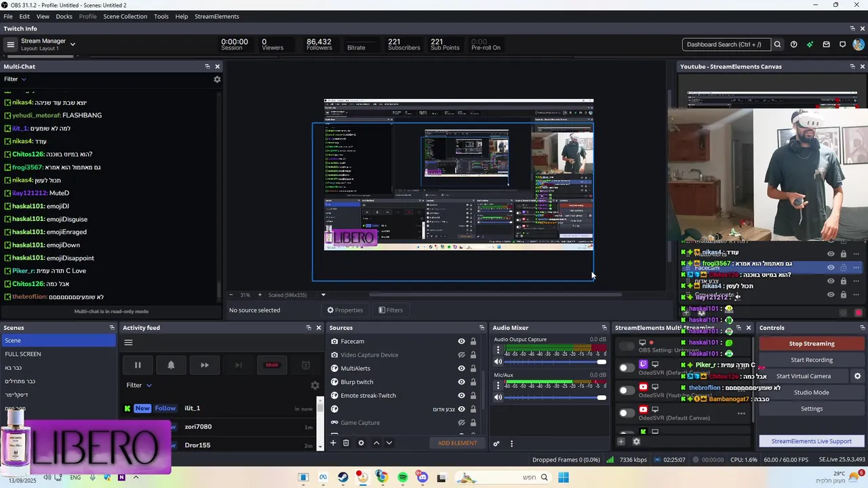Unlock the Facecam source lock
The height and width of the screenshot is (488, 868).
click(473, 342)
